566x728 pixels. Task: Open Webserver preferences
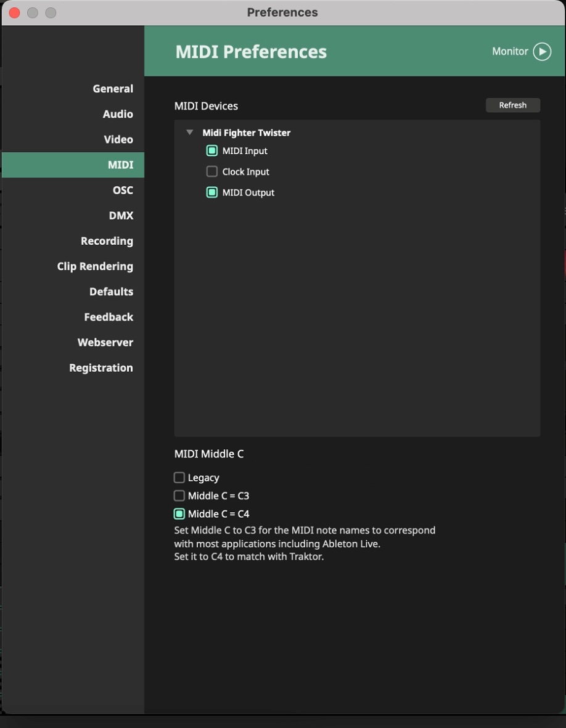click(105, 342)
